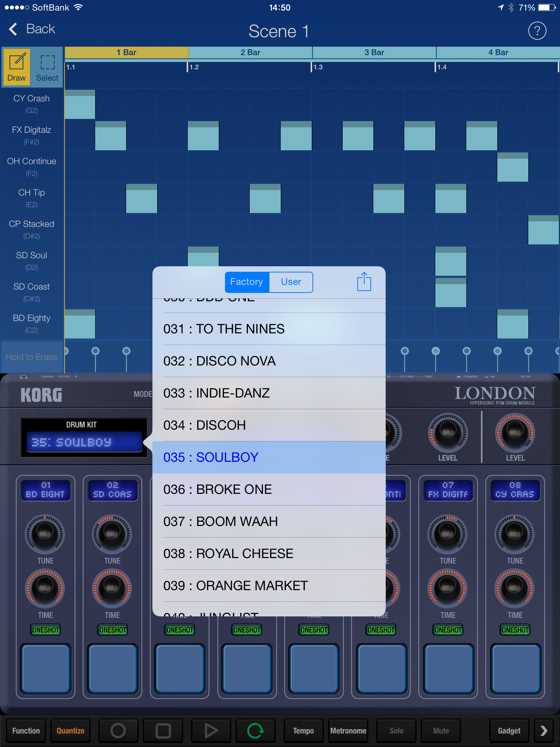Switch to the Gadget view

coord(509,731)
